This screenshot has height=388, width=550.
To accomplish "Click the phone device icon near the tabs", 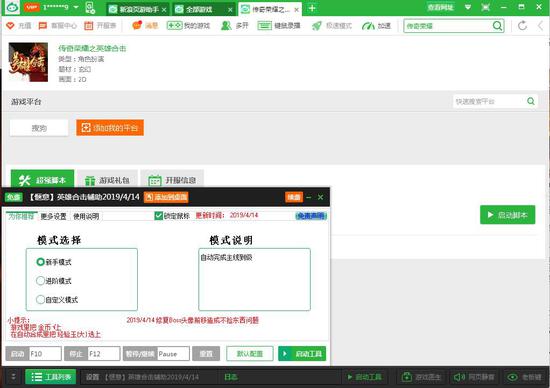I will pos(90,8).
